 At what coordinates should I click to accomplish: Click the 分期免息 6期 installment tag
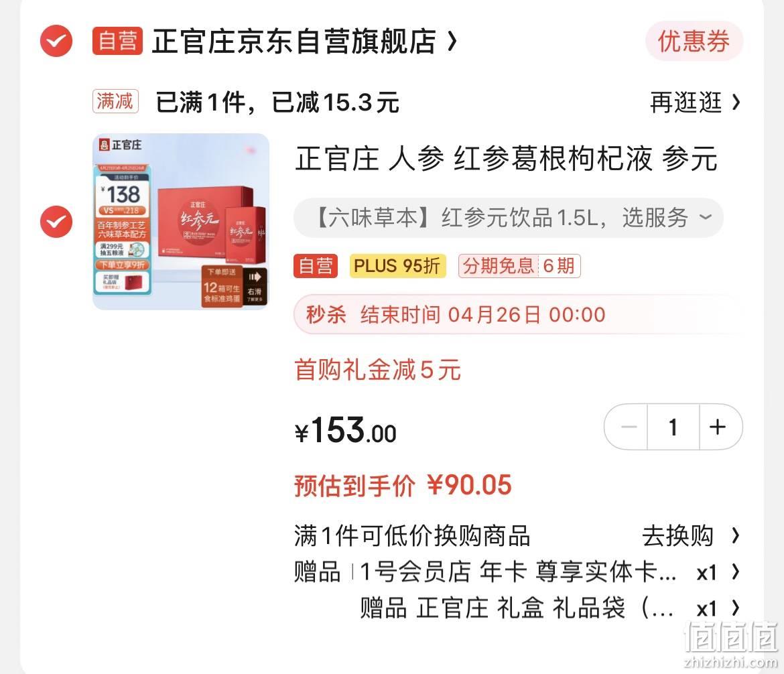[x=519, y=266]
